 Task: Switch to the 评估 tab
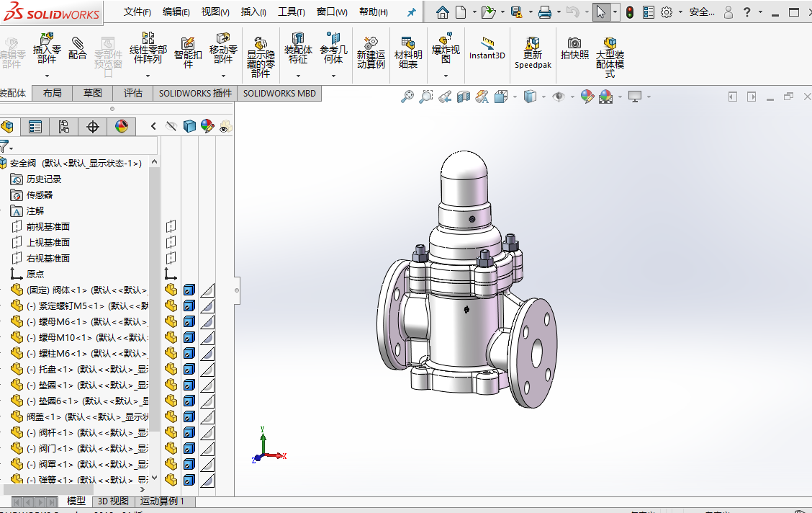[x=133, y=93]
